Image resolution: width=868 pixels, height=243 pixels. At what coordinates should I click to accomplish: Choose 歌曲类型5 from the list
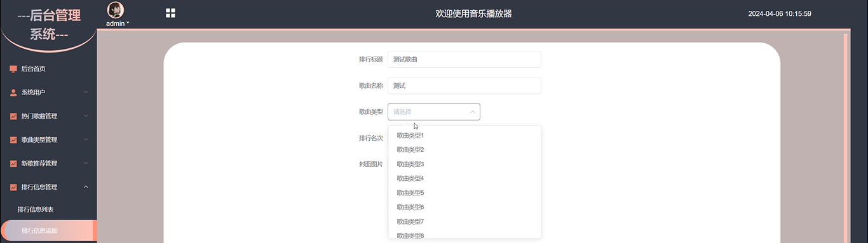465,193
